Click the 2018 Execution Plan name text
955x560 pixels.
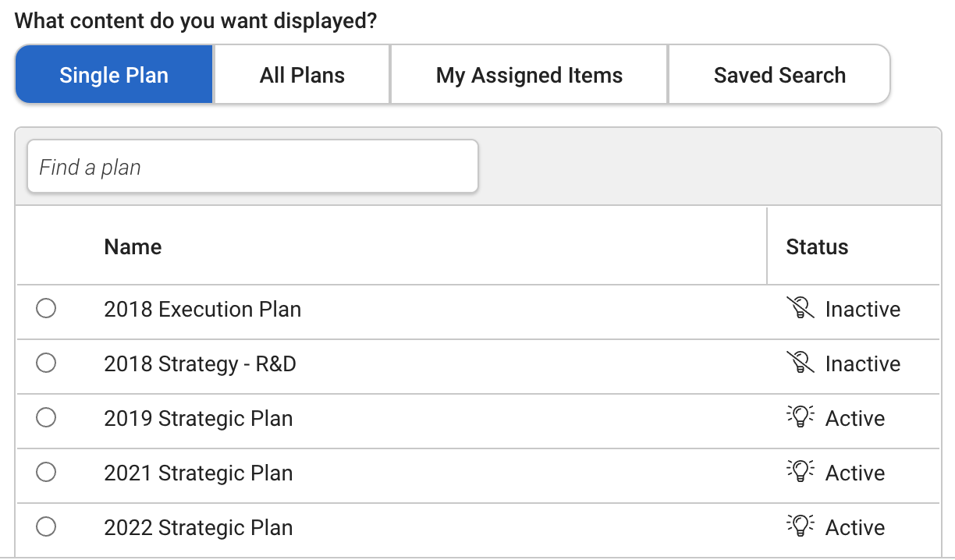coord(203,310)
